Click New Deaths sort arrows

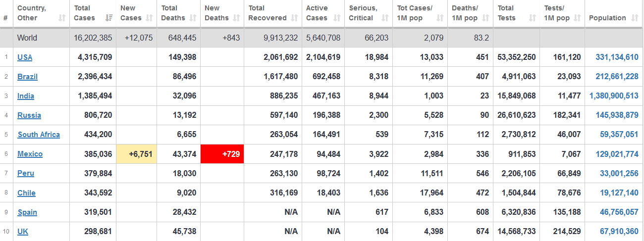[236, 18]
